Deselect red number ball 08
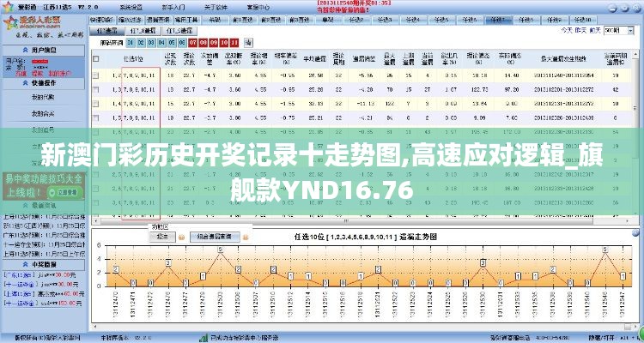Screen dimensions: 644x343 204,42
